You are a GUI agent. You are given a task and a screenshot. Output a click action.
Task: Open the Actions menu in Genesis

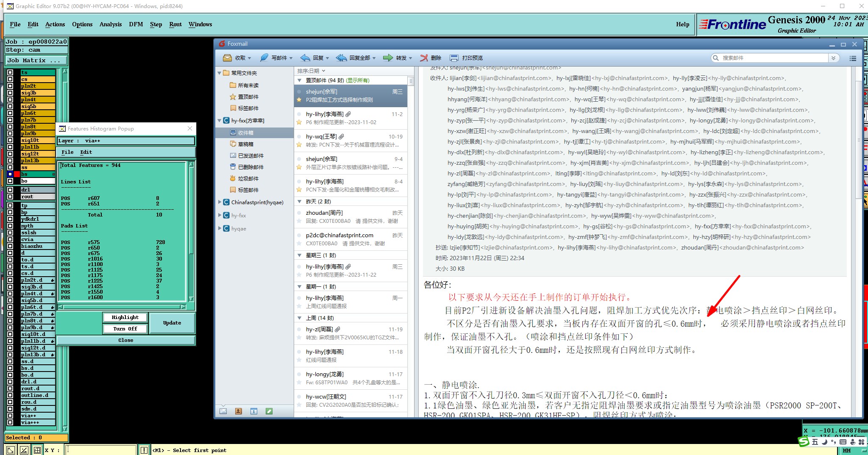pos(55,24)
